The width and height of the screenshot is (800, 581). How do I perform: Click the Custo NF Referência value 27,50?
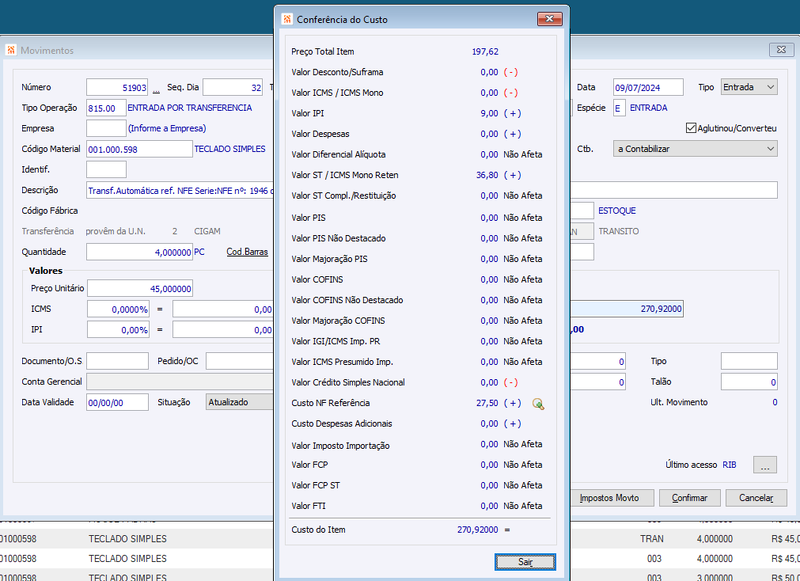coord(487,403)
